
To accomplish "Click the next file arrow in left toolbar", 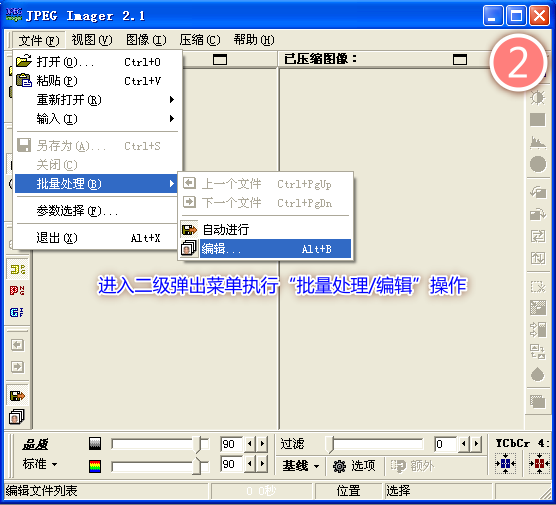I will click(x=17, y=367).
